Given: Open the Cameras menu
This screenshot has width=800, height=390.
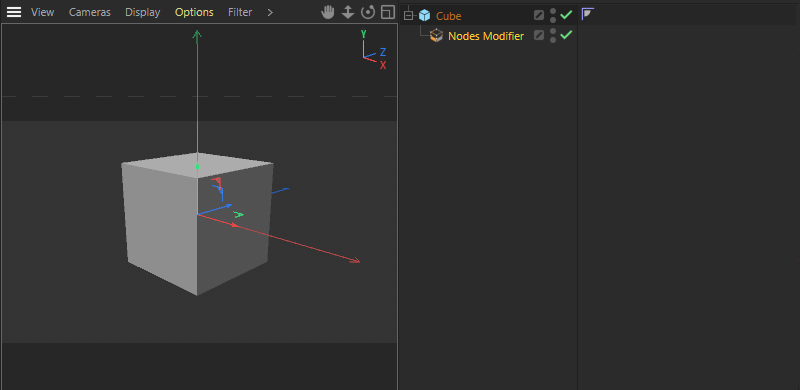Looking at the screenshot, I should tap(90, 12).
